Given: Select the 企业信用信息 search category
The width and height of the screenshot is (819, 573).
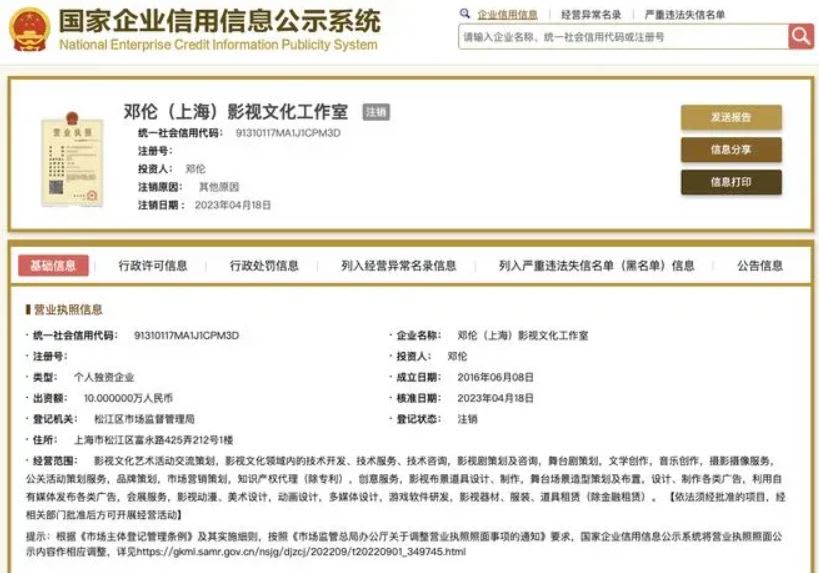Looking at the screenshot, I should tap(507, 15).
